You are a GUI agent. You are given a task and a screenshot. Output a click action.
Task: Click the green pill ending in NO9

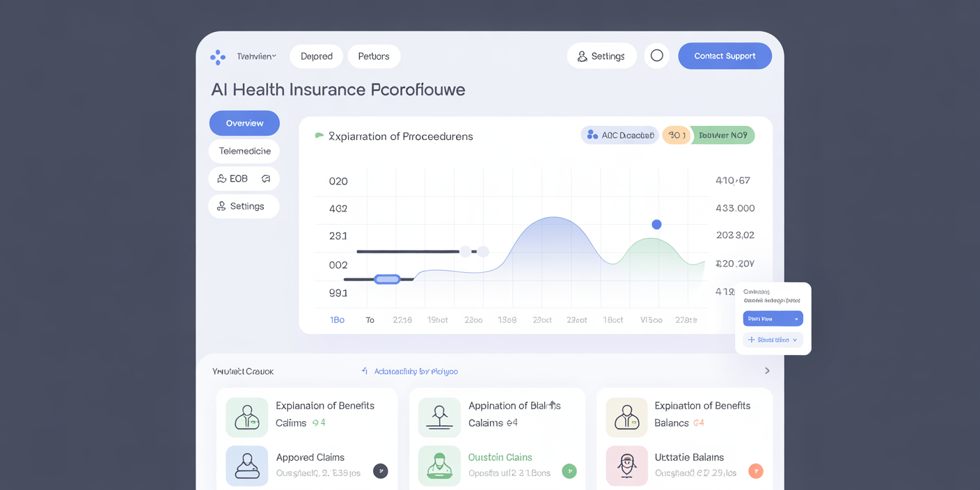[x=722, y=135]
